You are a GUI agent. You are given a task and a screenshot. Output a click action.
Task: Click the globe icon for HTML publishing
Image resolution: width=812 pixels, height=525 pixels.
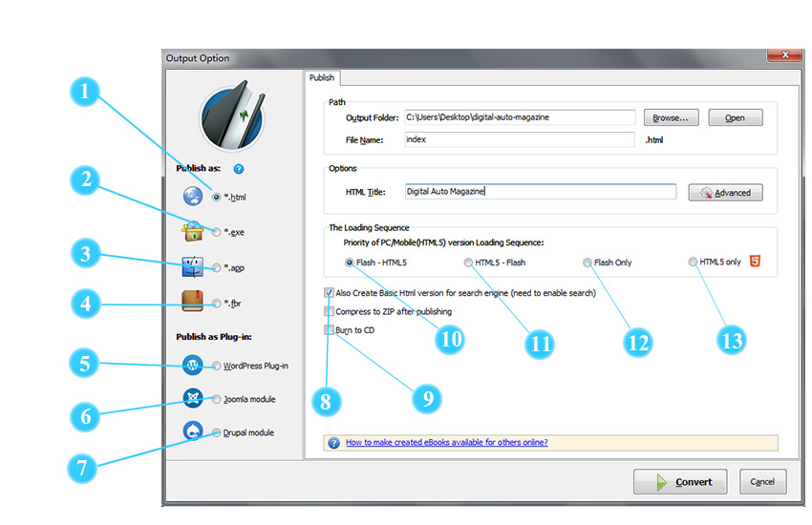(x=193, y=196)
